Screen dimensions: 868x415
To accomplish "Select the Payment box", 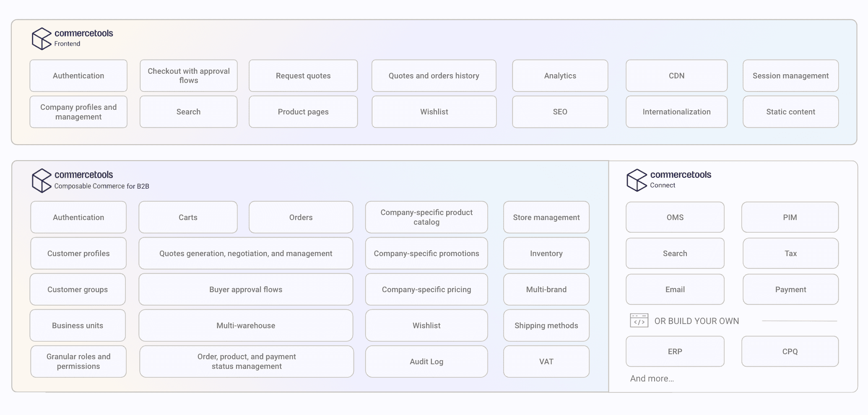I will [791, 289].
